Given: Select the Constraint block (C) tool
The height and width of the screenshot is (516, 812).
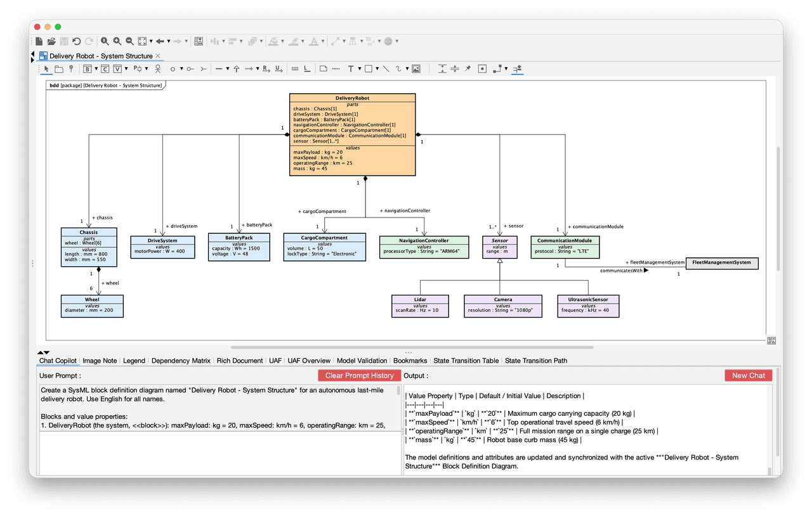Looking at the screenshot, I should (x=105, y=68).
